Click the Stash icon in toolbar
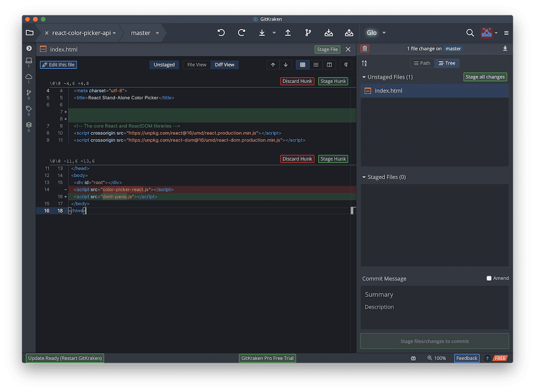535x392 pixels. 328,33
